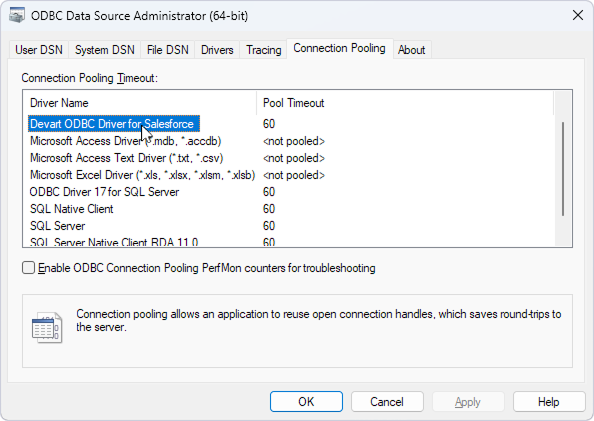Close the ODBC Data Source Administrator window
Viewport: 594px width, 421px height.
coord(578,16)
